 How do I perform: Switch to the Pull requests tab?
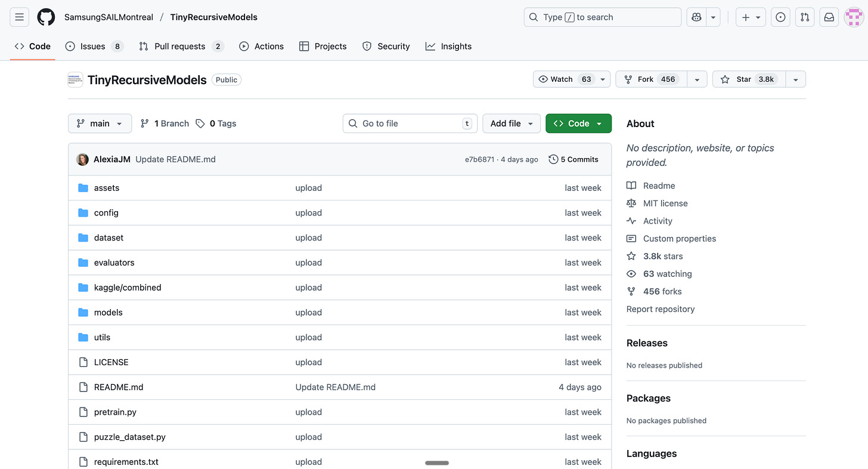[x=181, y=47]
